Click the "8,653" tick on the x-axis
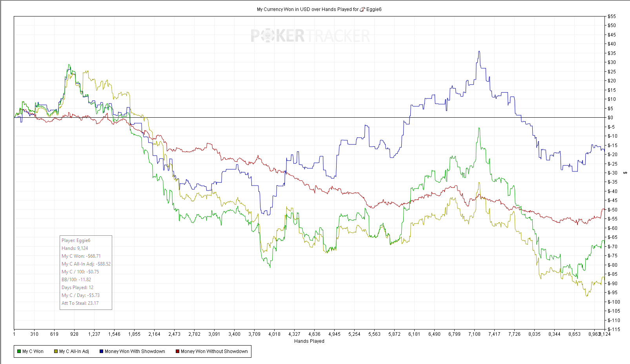The image size is (630, 364). click(574, 334)
